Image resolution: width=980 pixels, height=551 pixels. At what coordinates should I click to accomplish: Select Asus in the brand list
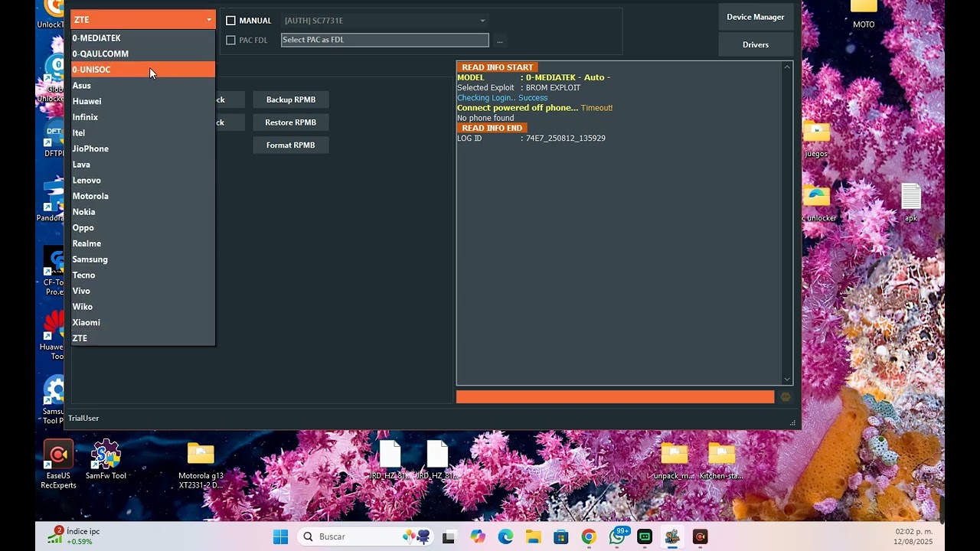[x=142, y=85]
